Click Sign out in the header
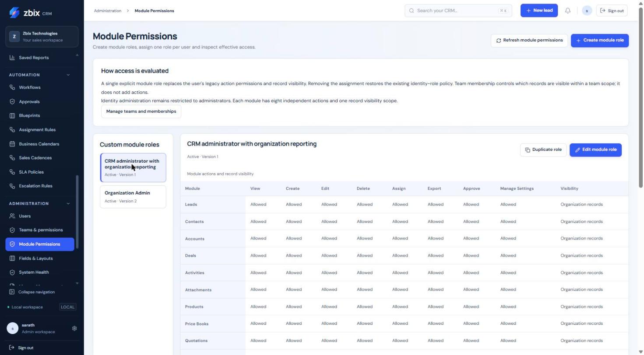The image size is (644, 355). coord(612,10)
